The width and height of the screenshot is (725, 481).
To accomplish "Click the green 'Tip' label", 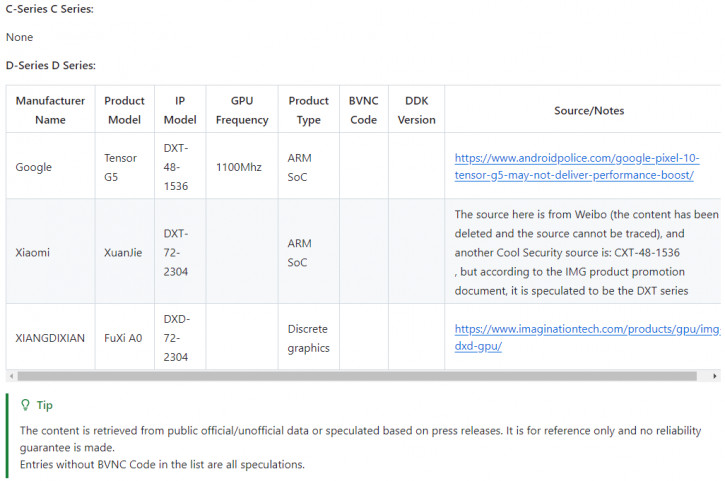I will (45, 405).
